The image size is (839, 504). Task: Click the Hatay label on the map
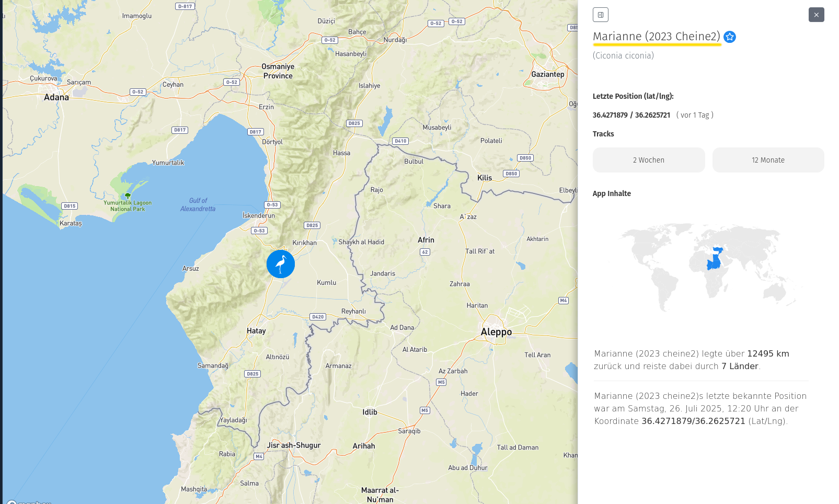(256, 331)
